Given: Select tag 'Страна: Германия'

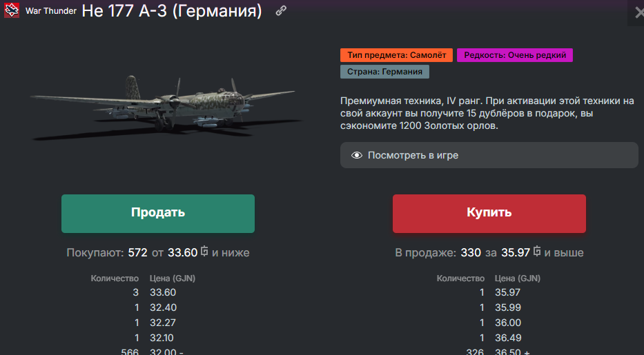Looking at the screenshot, I should pos(384,72).
